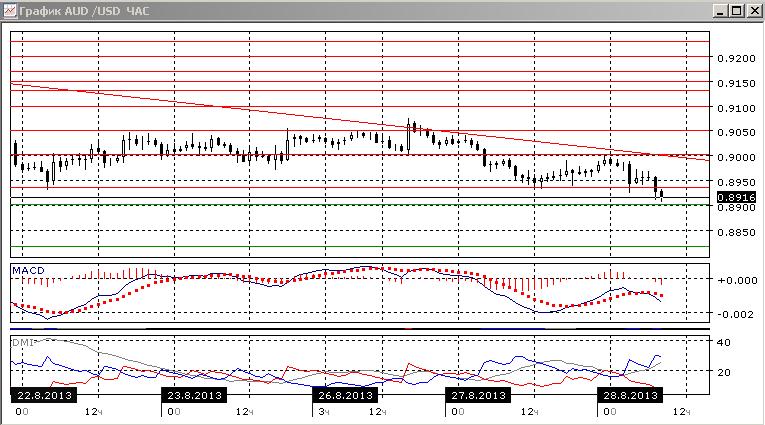The image size is (765, 425).
Task: Select the 27.8.2013 date marker
Action: point(478,395)
